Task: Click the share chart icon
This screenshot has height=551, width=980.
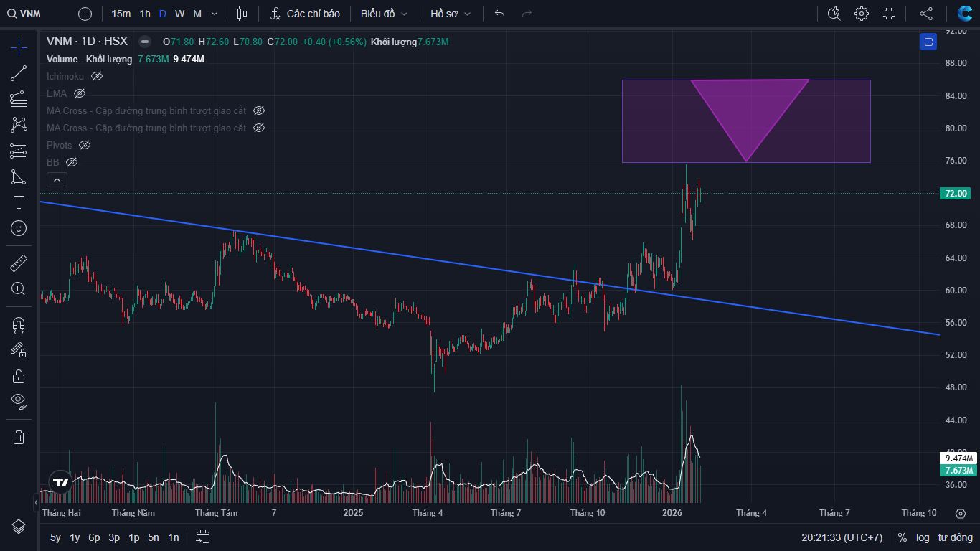Action: [926, 14]
